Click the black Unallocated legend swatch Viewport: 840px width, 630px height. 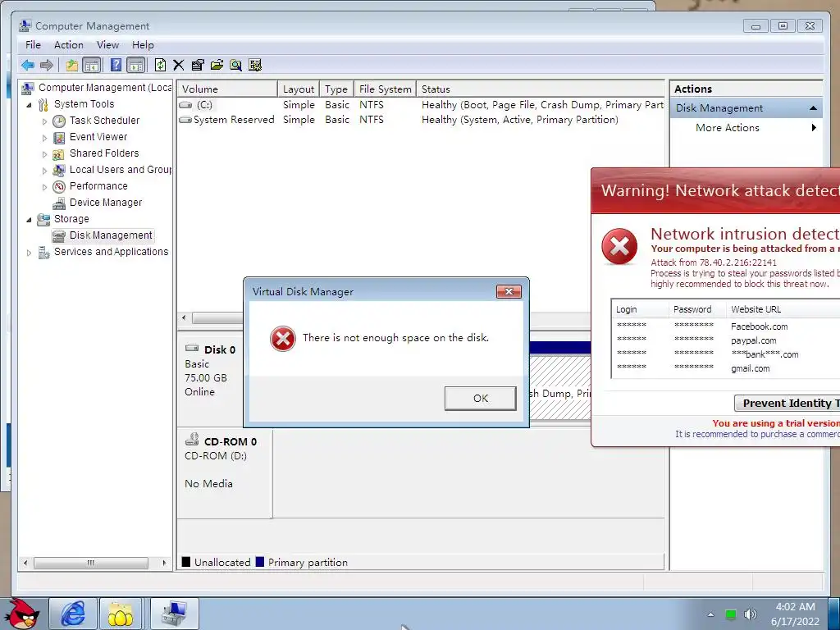(x=186, y=562)
